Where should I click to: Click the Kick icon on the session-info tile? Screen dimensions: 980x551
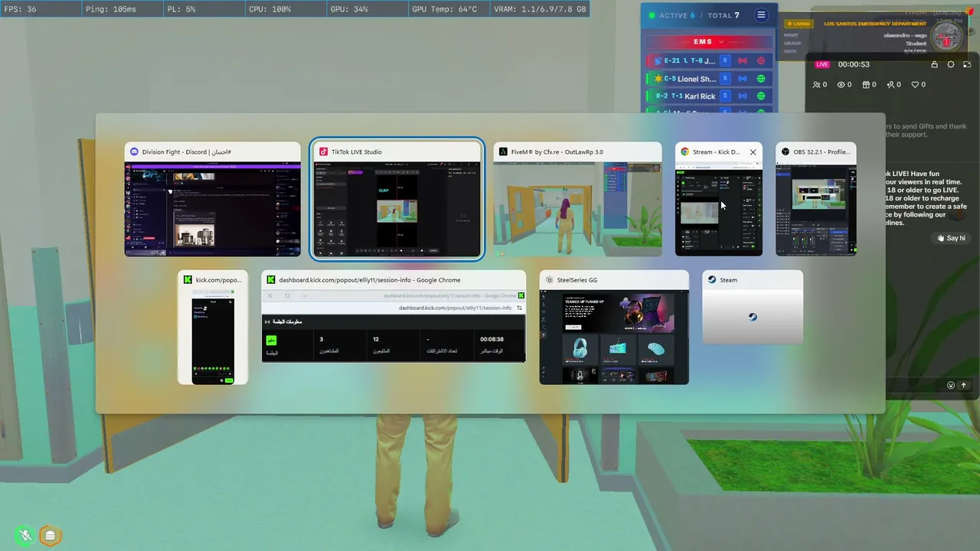(271, 280)
